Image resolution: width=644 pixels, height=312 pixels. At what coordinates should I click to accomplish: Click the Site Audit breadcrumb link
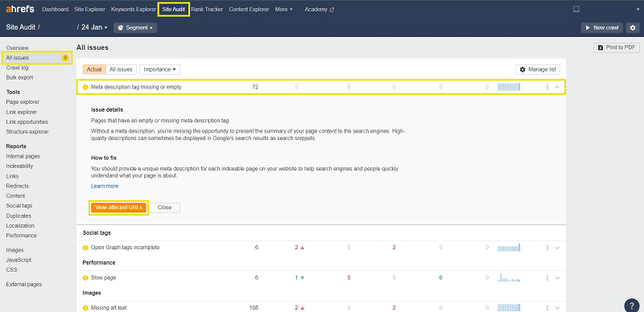(x=21, y=27)
